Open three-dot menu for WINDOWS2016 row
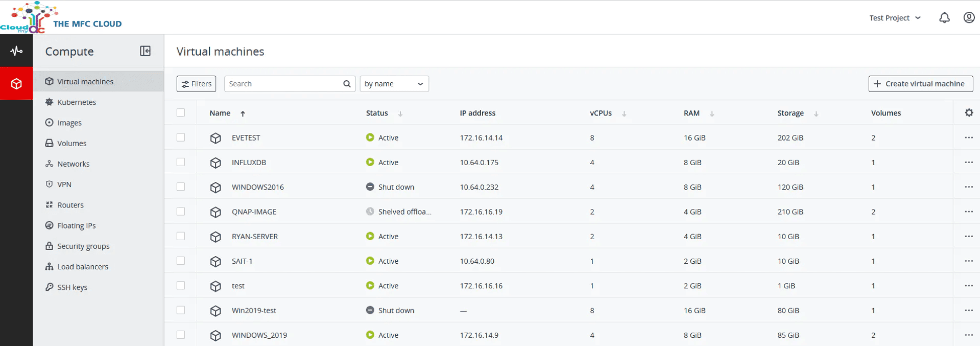The image size is (980, 346). (x=968, y=187)
